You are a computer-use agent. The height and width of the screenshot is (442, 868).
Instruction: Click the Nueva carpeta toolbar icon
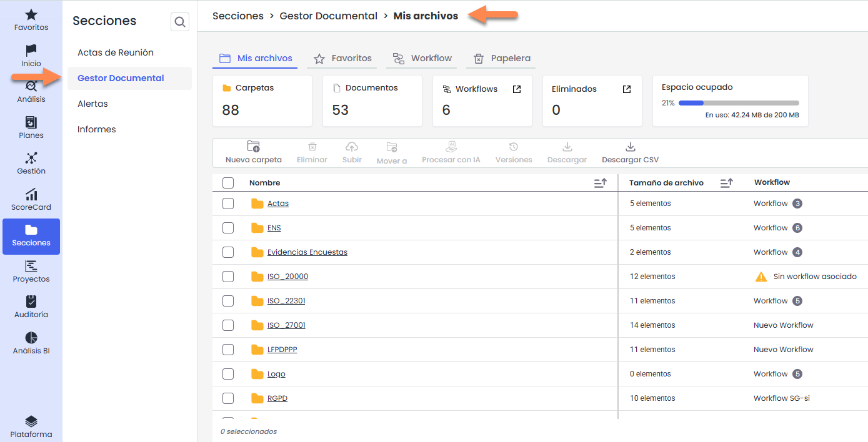click(x=253, y=147)
